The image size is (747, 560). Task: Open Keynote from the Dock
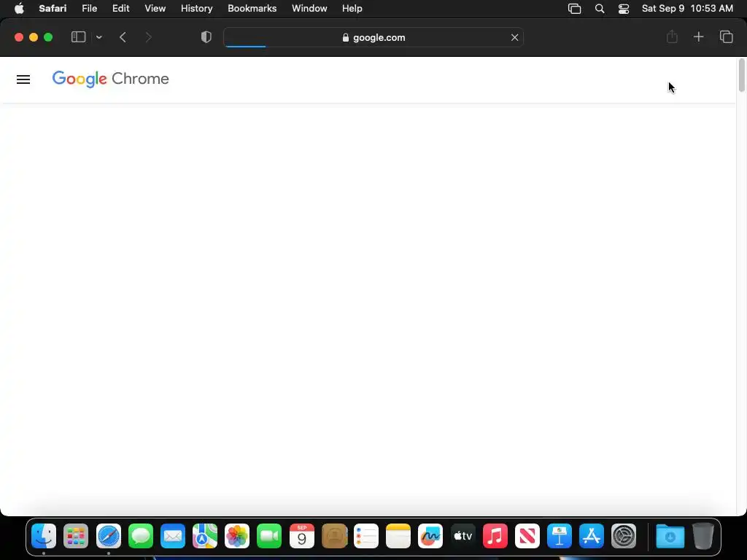pyautogui.click(x=560, y=536)
